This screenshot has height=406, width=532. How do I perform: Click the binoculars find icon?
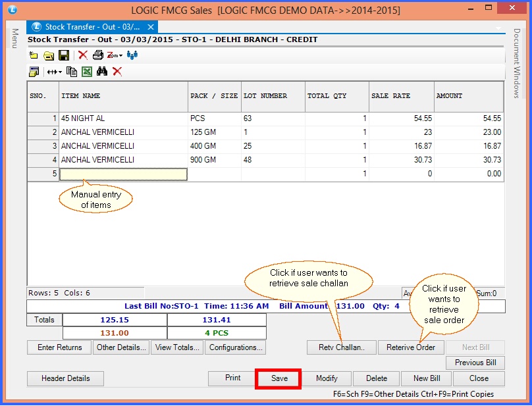pos(102,71)
